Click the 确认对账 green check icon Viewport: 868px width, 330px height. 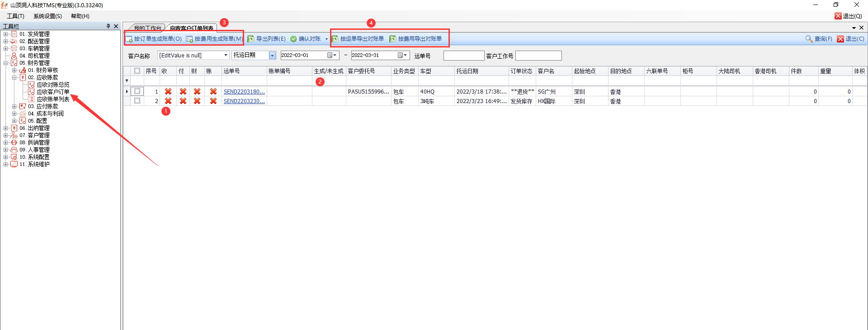(x=293, y=39)
